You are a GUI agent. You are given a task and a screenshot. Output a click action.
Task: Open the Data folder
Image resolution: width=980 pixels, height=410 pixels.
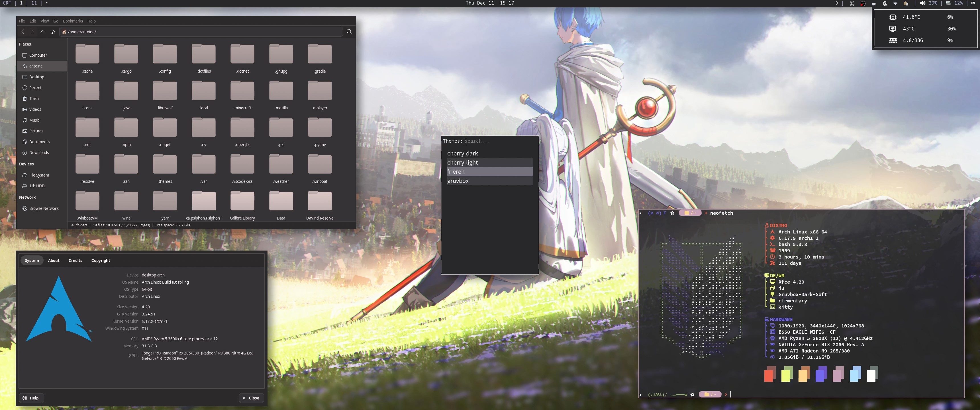pyautogui.click(x=281, y=205)
